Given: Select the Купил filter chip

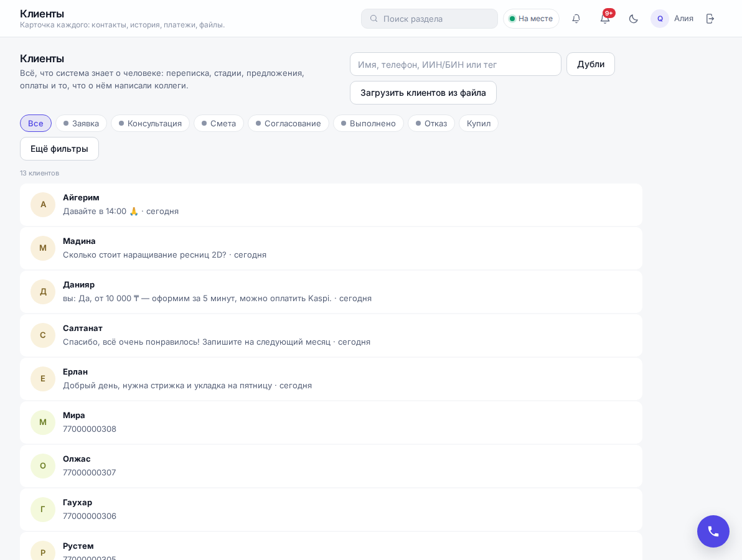Looking at the screenshot, I should [479, 123].
